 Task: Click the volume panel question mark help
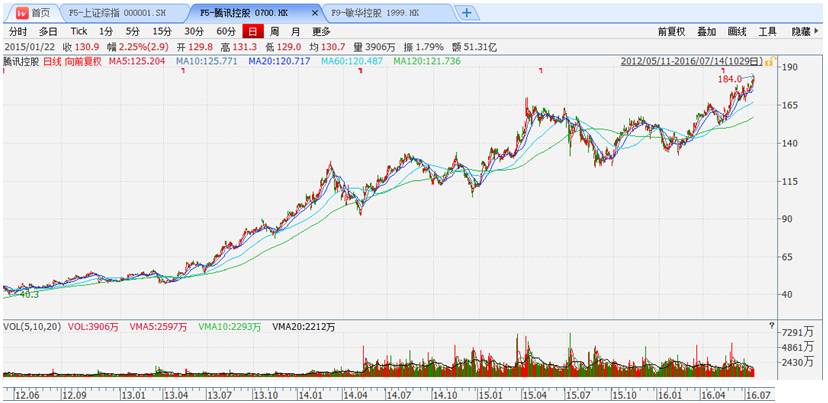pos(771,326)
